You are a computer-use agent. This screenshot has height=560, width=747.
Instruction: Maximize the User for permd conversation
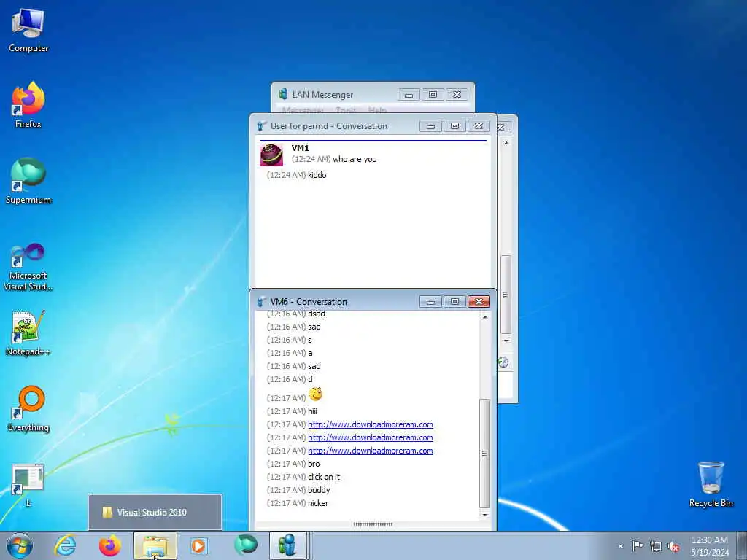[454, 125]
